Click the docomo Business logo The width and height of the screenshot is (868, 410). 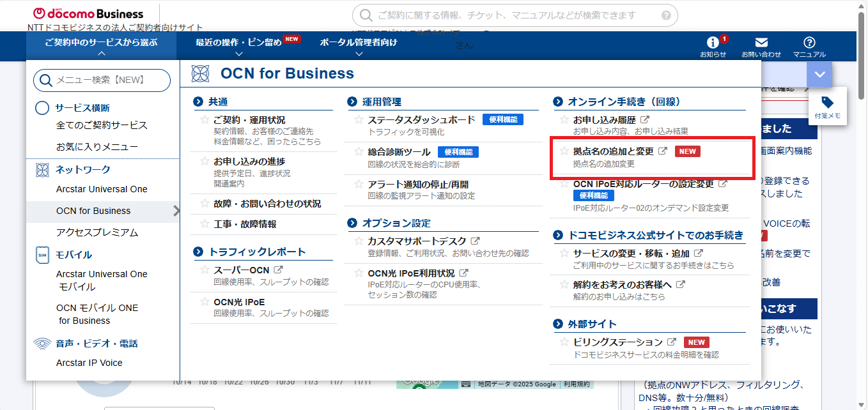(x=88, y=13)
